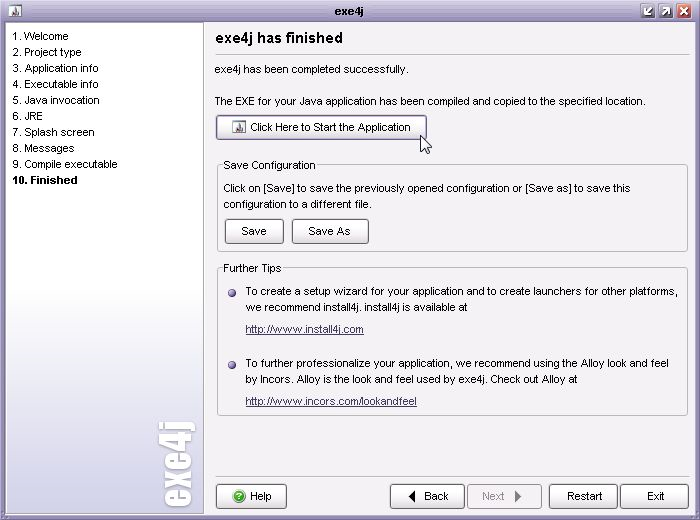Jump to step 4. Executable info

point(55,84)
